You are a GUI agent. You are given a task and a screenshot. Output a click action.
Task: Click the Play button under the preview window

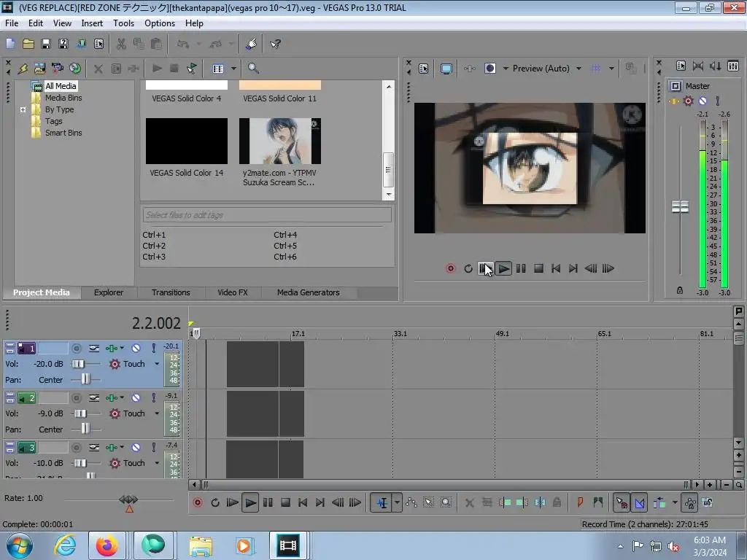(503, 268)
